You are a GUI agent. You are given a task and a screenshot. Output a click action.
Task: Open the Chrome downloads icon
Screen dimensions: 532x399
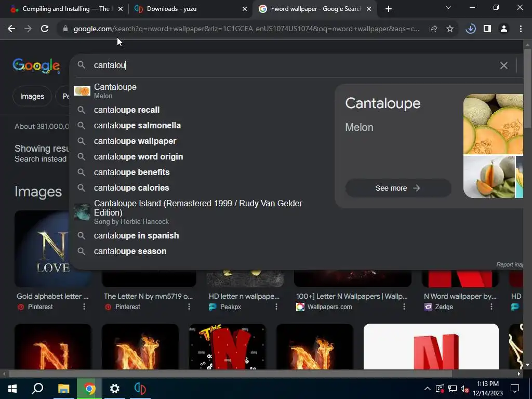tap(471, 29)
